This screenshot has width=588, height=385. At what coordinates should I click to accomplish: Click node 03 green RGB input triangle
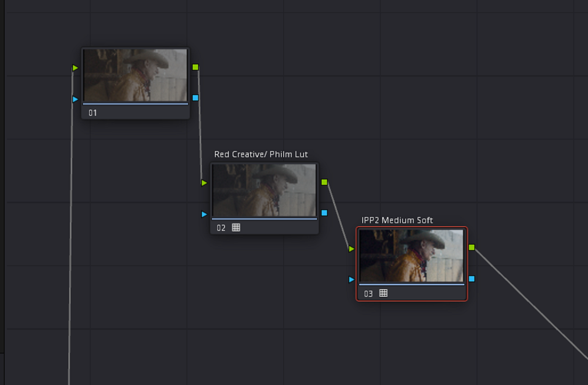[x=352, y=249]
